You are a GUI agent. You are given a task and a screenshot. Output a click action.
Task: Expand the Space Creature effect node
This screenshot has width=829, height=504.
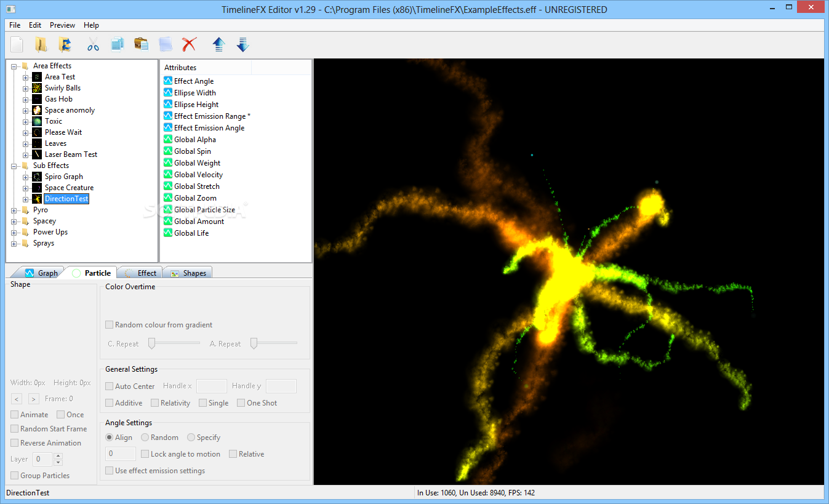coord(26,188)
